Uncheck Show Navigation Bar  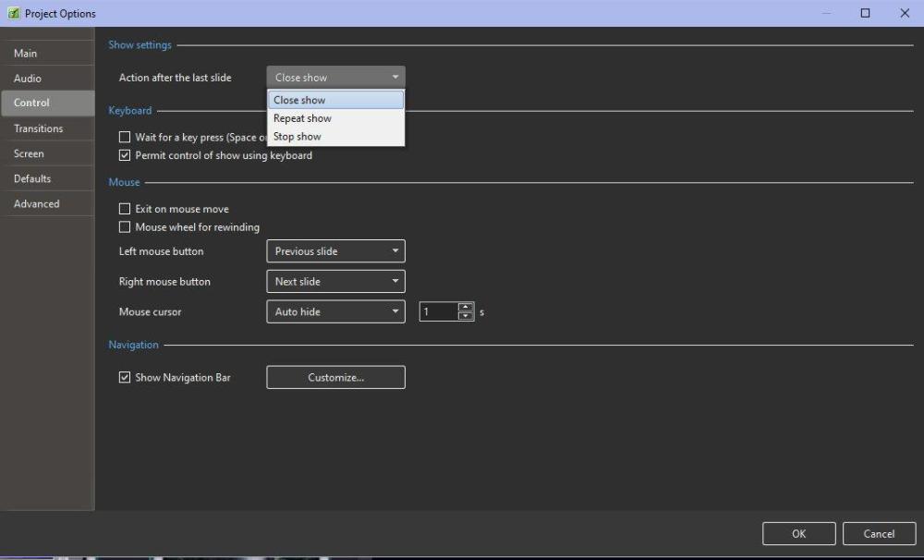pos(125,377)
